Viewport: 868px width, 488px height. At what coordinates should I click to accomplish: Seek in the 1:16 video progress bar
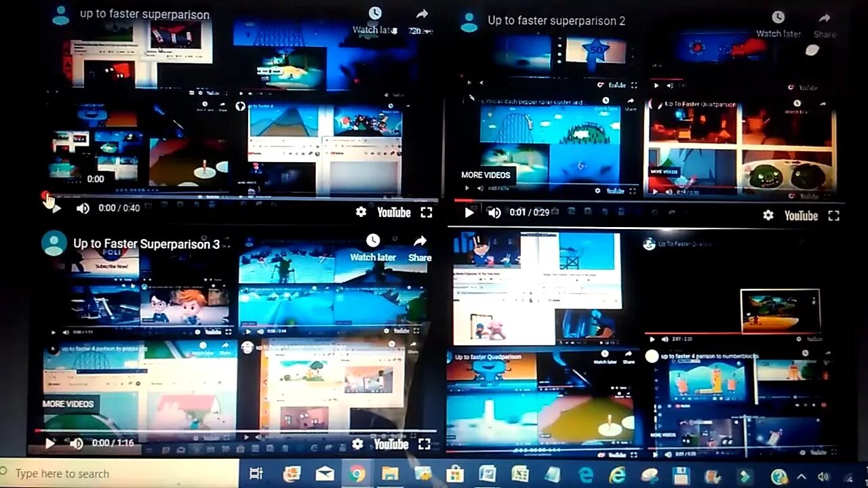tap(234, 431)
